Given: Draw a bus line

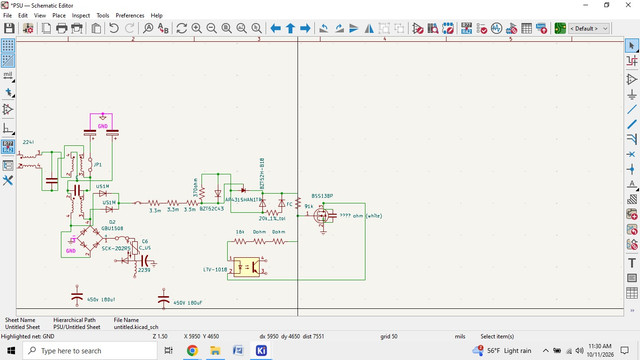Looking at the screenshot, I should 632,124.
